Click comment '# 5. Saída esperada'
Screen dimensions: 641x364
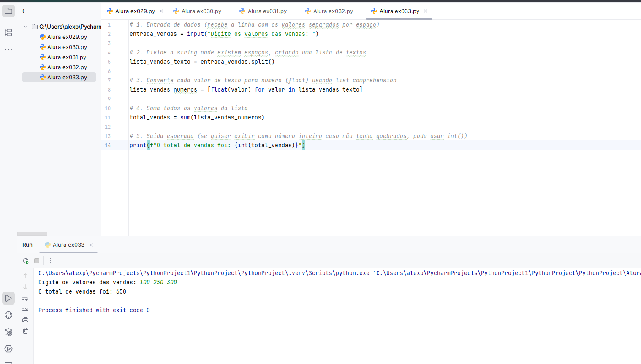point(298,136)
